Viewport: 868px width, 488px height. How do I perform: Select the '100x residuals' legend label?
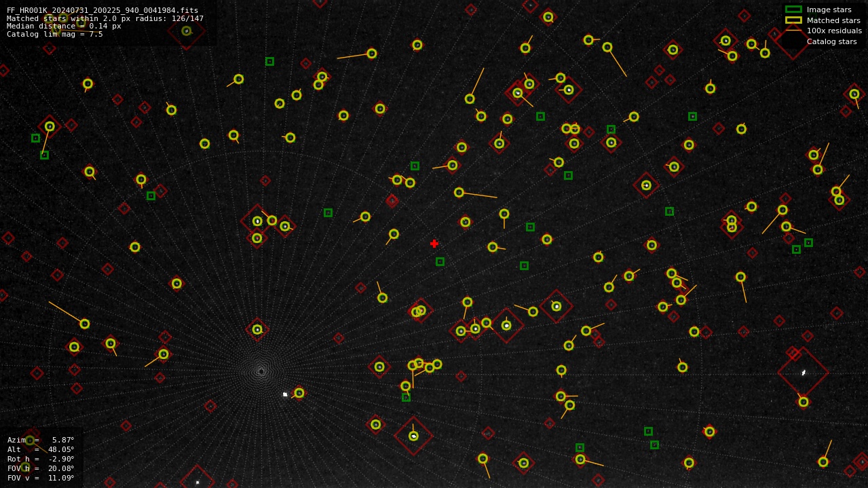[x=834, y=31]
